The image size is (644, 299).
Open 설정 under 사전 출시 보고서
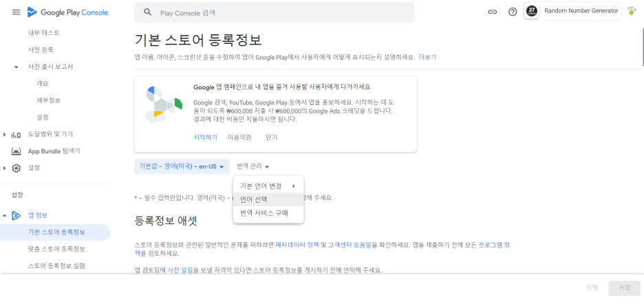point(42,118)
